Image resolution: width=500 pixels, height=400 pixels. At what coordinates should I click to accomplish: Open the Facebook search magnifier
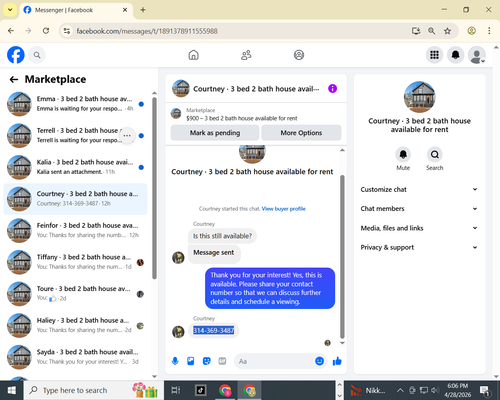37,55
